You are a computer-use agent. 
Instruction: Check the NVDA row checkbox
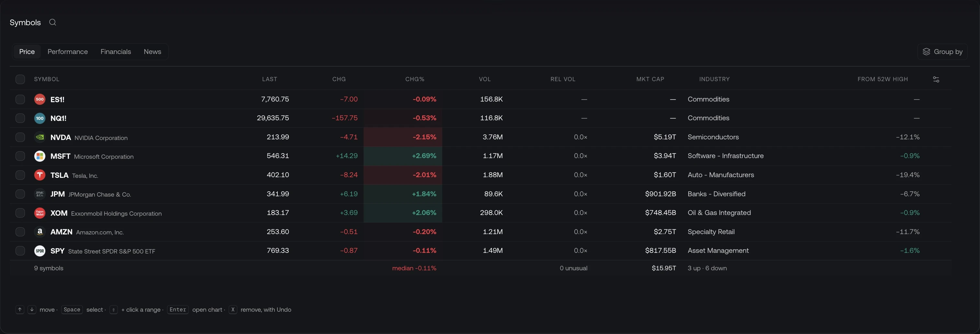click(20, 137)
